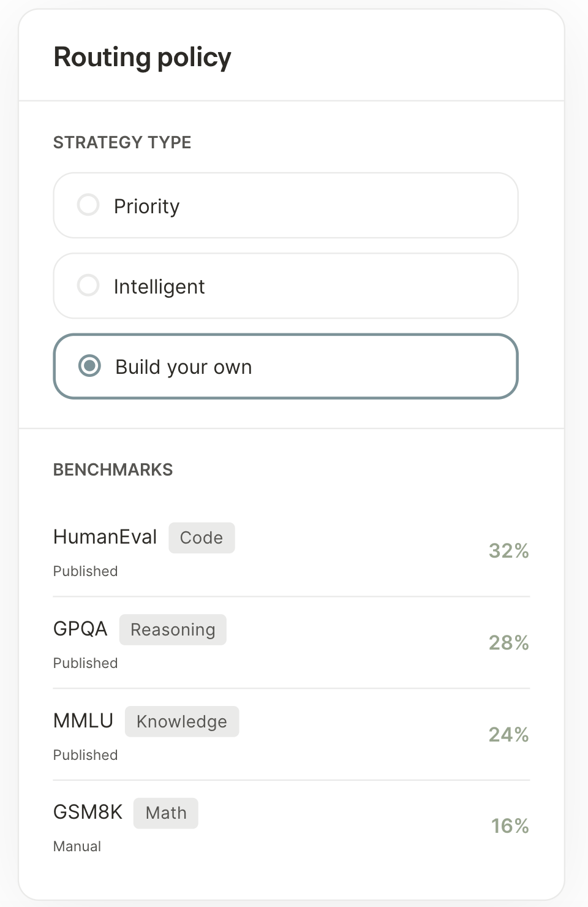Viewport: 588px width, 907px height.
Task: Select the GSM8K 16% weight value
Action: (x=510, y=825)
